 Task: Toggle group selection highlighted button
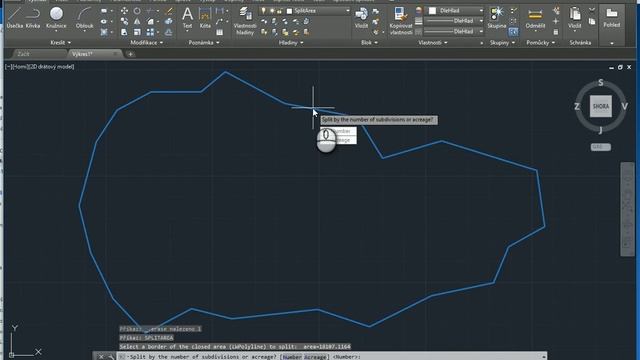513,31
